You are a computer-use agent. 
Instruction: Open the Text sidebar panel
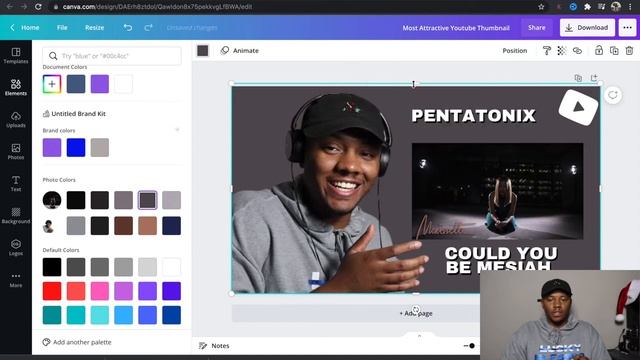click(16, 183)
